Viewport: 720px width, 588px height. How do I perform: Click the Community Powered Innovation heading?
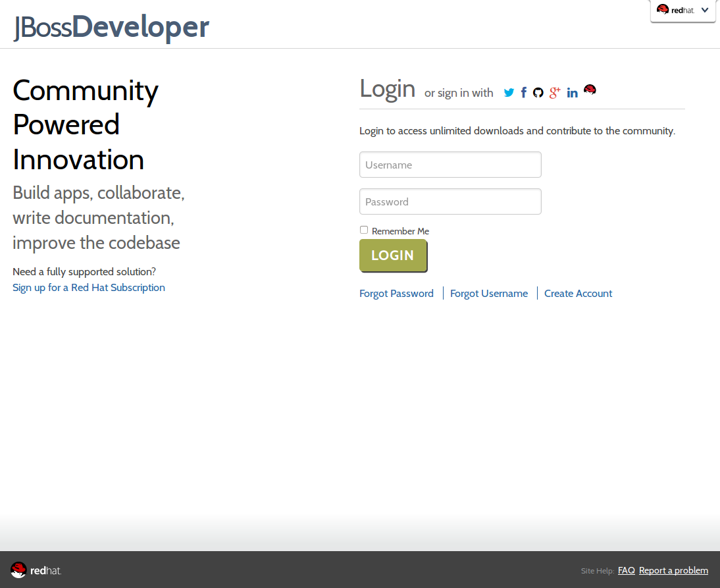(86, 125)
